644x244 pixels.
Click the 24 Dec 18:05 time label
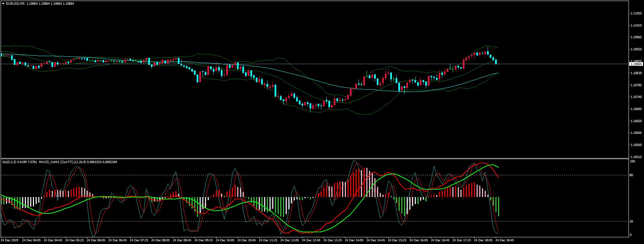click(x=483, y=240)
